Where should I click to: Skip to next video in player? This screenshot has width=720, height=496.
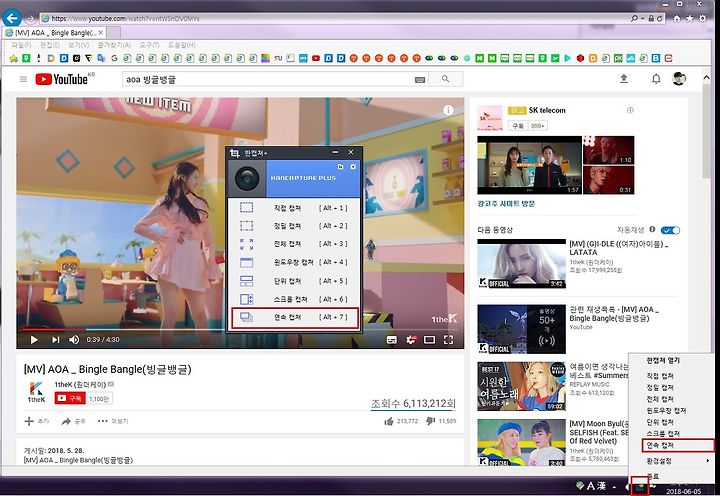[56, 340]
